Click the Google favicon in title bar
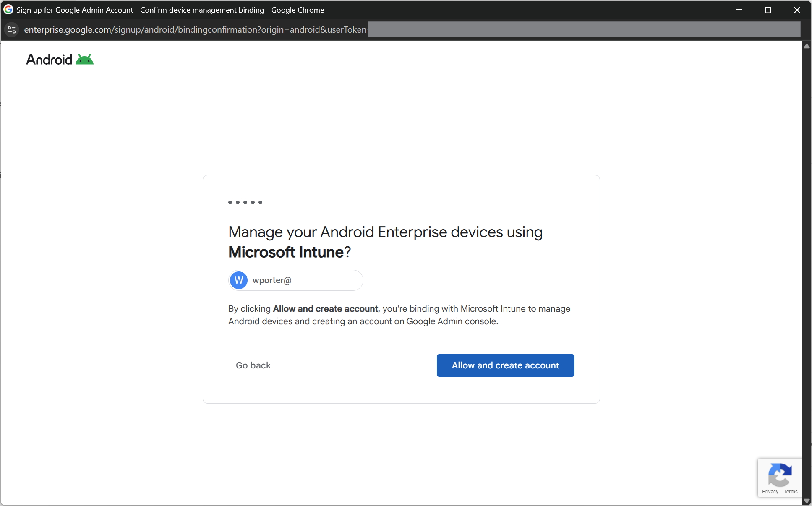 (8, 9)
